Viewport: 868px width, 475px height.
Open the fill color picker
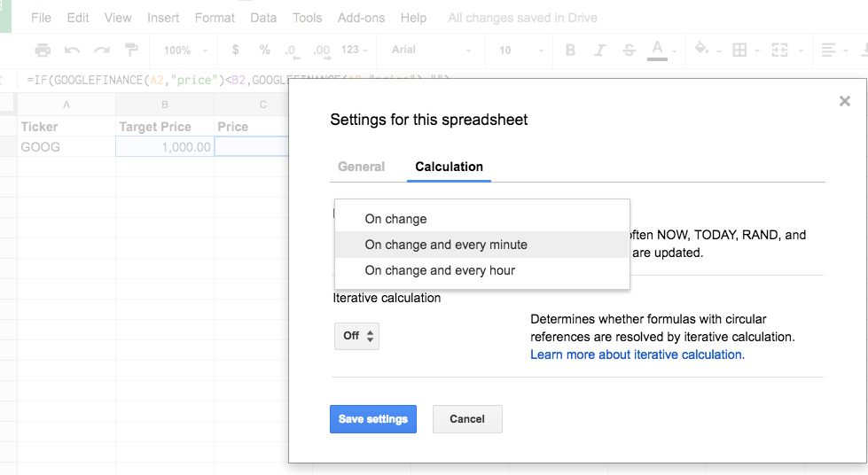(701, 51)
